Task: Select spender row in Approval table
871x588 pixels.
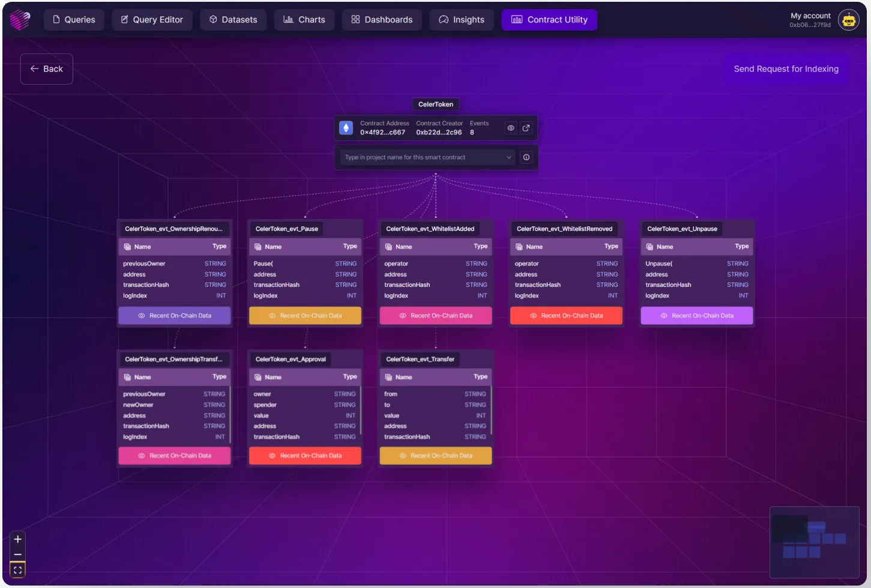Action: tap(304, 405)
